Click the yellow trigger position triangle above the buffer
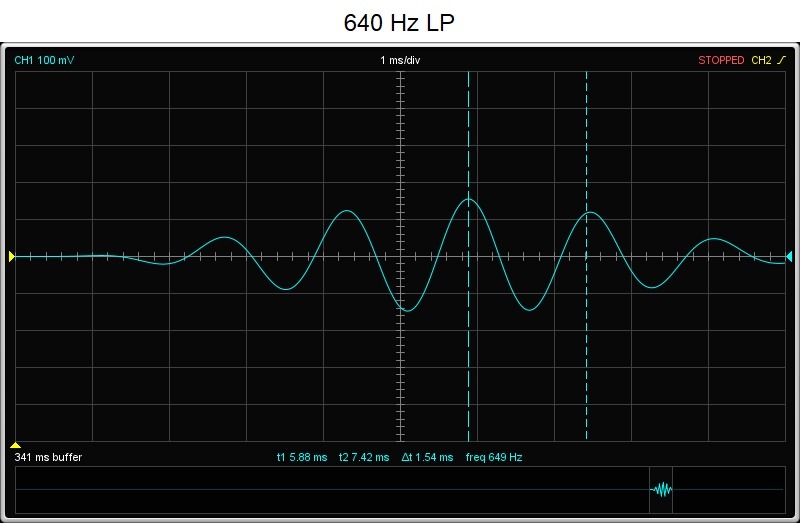800x523 pixels. [x=15, y=445]
